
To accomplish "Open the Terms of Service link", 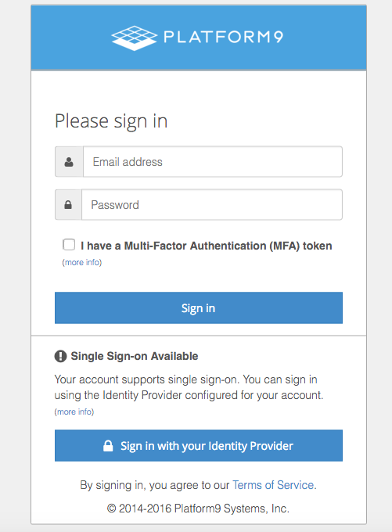I will coord(273,485).
